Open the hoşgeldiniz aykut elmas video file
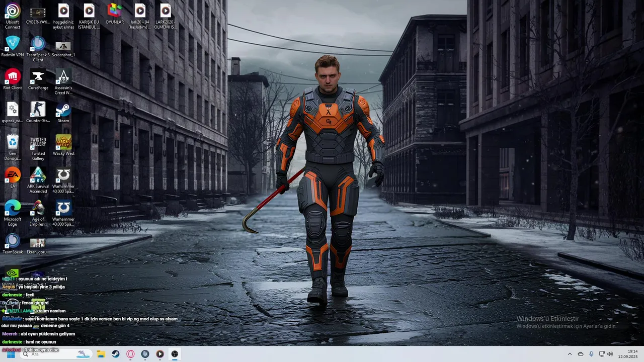This screenshot has width=644, height=362. point(63,16)
